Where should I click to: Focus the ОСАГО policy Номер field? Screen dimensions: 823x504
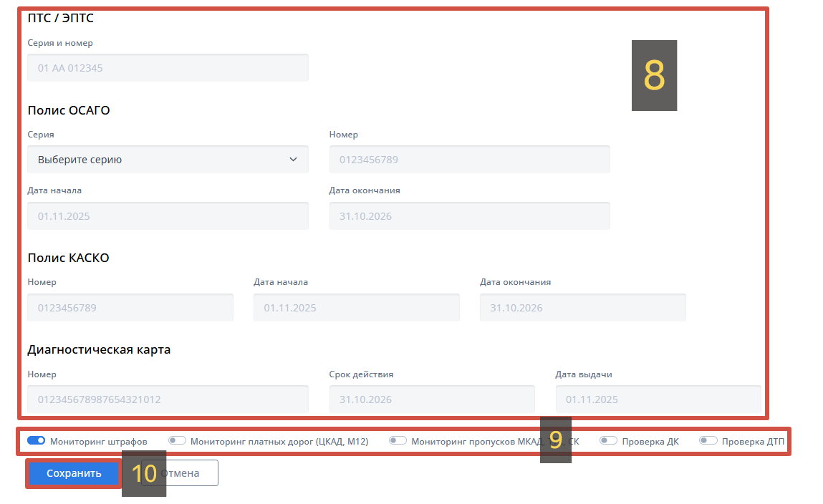pos(469,160)
